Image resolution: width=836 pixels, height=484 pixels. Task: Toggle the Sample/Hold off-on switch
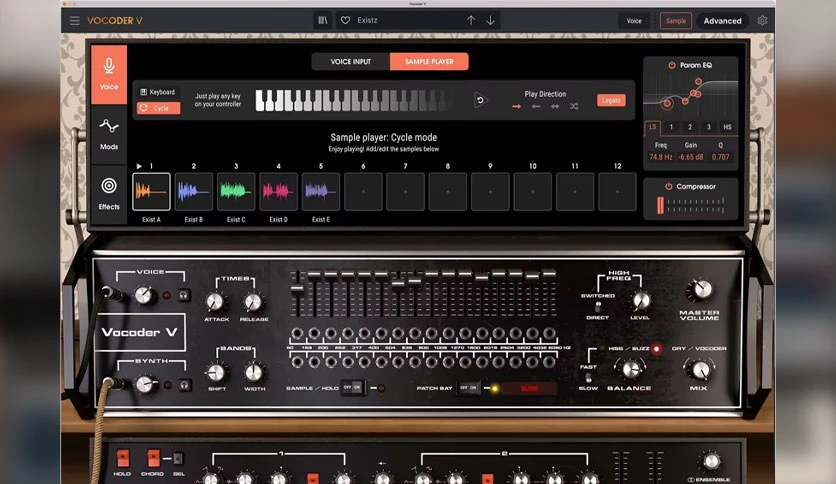(352, 388)
